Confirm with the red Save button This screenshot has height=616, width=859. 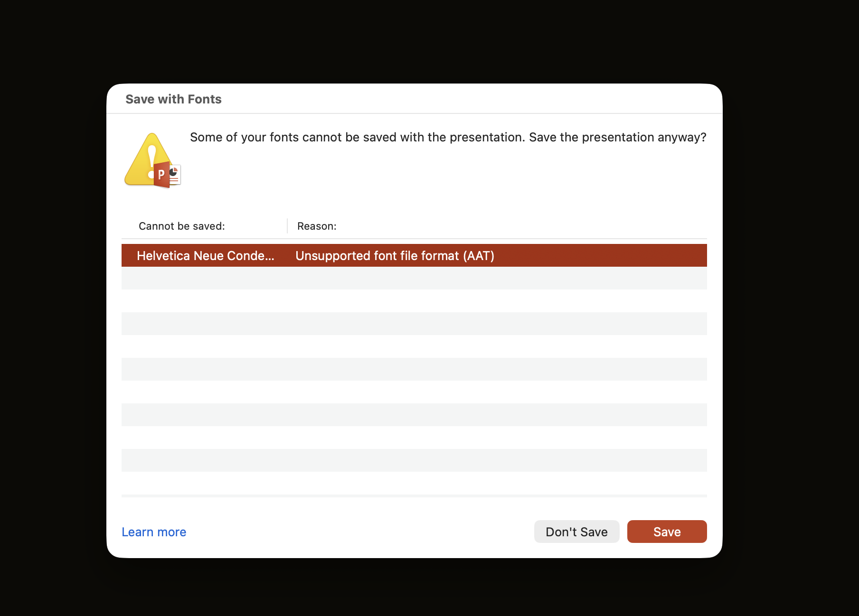pyautogui.click(x=667, y=532)
